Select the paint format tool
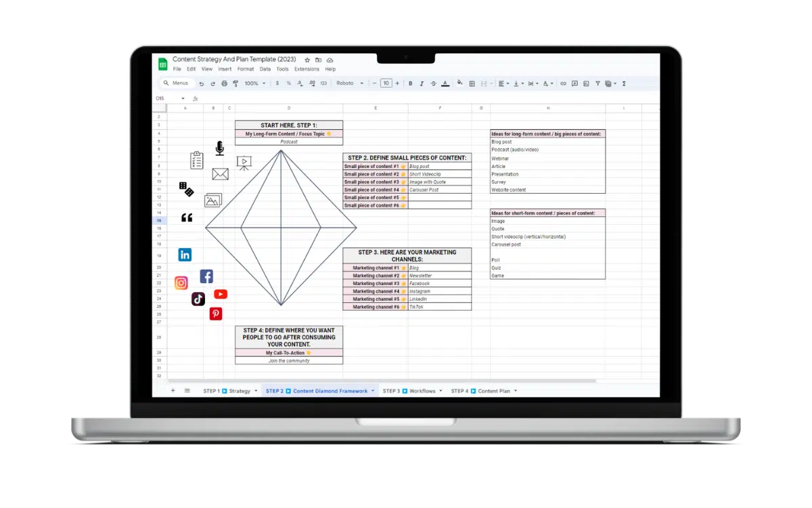This screenshot has width=812, height=508. pos(235,83)
